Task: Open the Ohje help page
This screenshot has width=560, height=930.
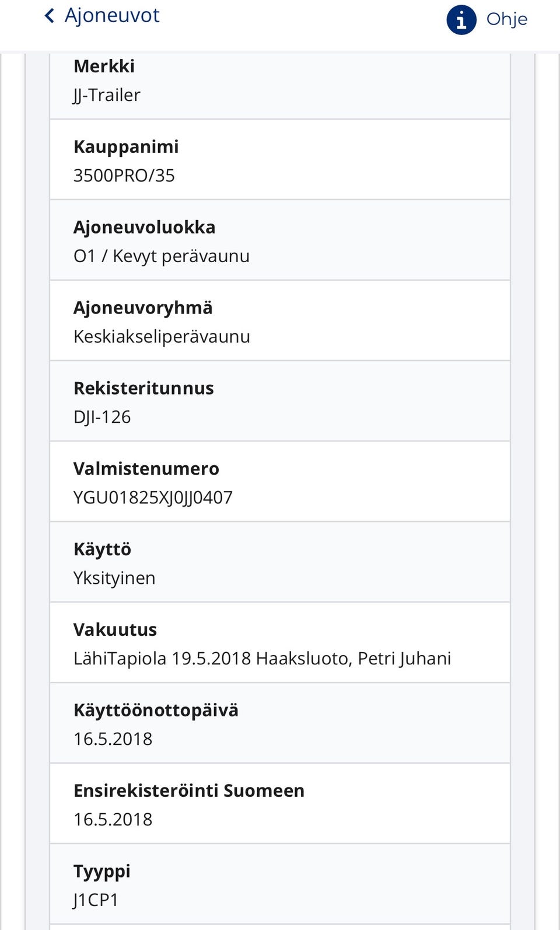Action: 506,19
